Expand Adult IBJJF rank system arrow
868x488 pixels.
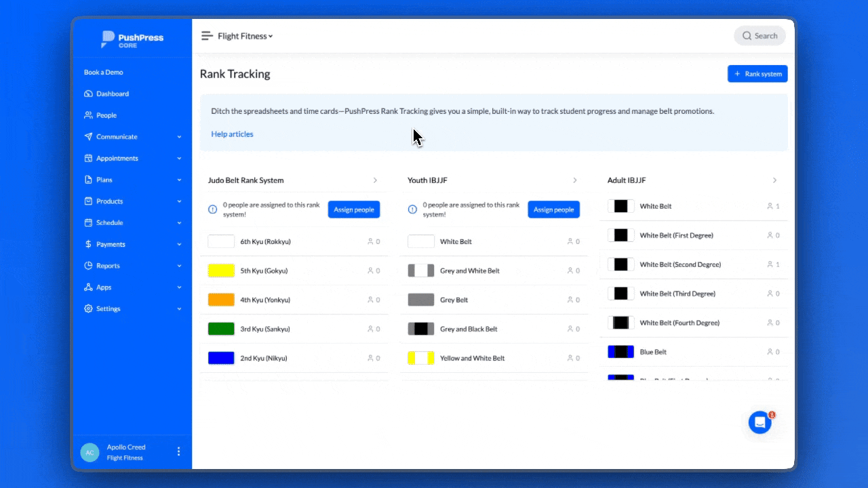coord(774,180)
